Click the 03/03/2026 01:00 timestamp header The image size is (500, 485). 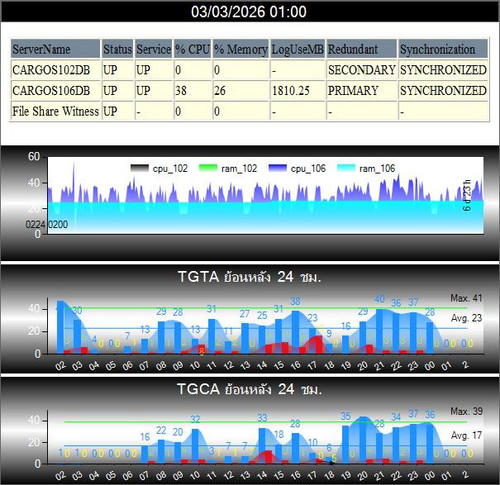coord(249,12)
